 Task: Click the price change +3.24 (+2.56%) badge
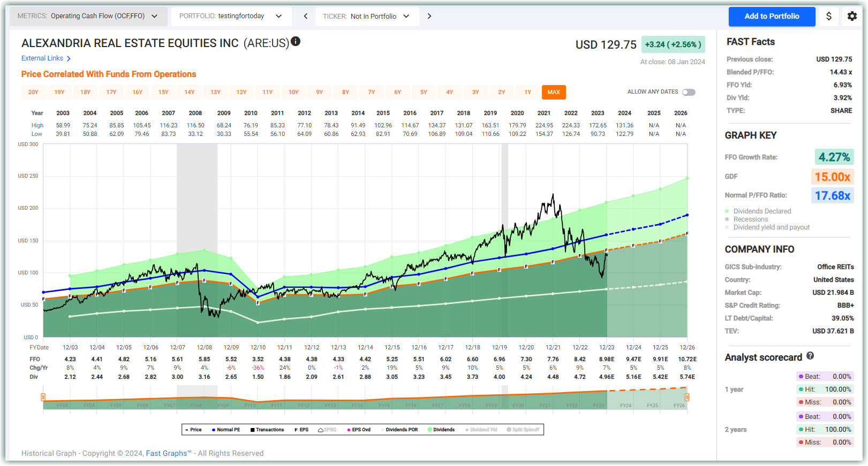tap(673, 44)
